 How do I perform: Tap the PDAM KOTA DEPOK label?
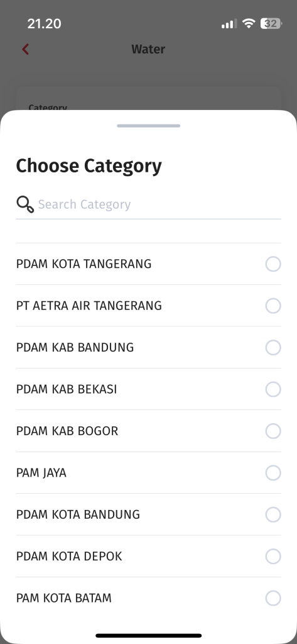[69, 556]
